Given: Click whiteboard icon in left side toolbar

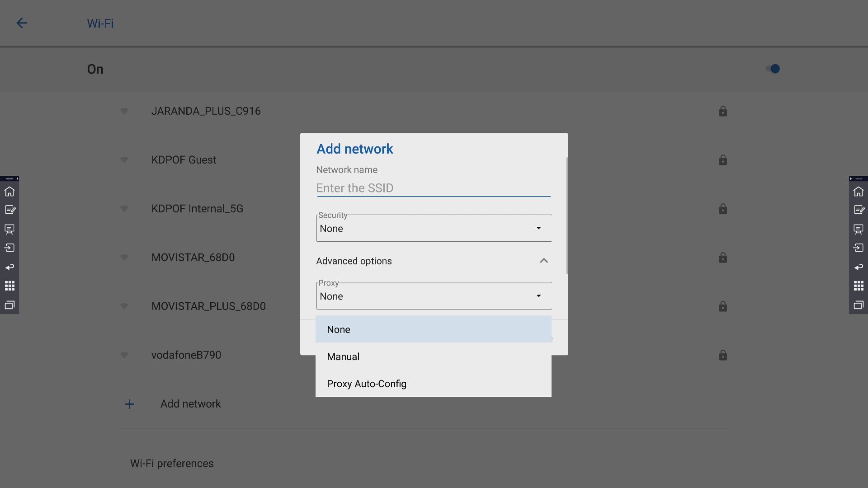Looking at the screenshot, I should 9,229.
